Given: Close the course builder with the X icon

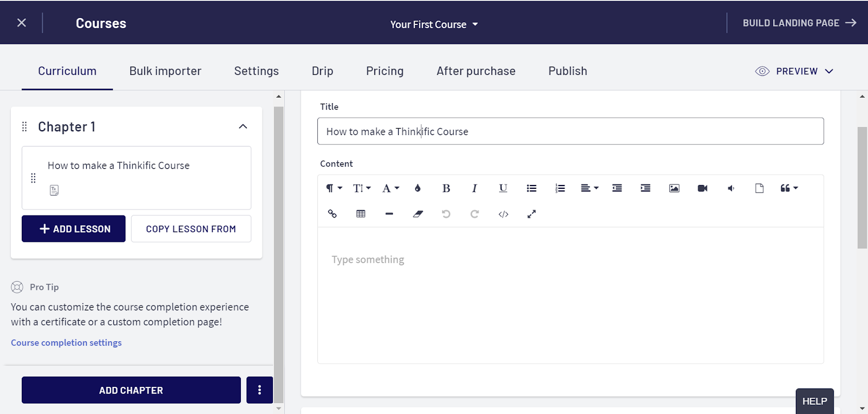Looking at the screenshot, I should (x=22, y=23).
